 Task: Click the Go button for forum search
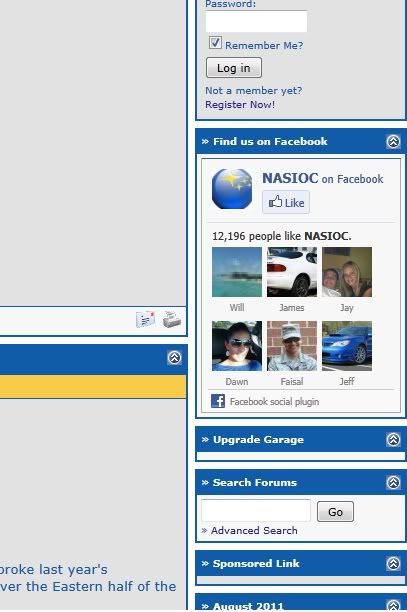pos(336,512)
